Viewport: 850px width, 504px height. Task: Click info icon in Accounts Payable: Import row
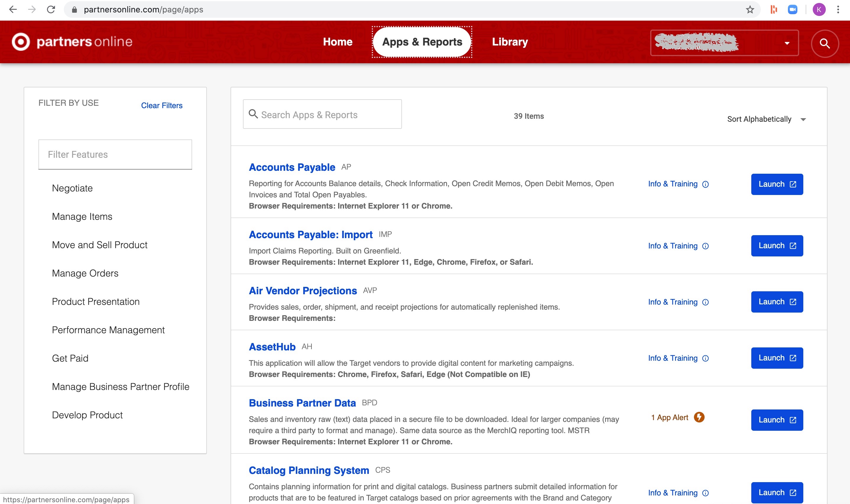click(x=705, y=246)
